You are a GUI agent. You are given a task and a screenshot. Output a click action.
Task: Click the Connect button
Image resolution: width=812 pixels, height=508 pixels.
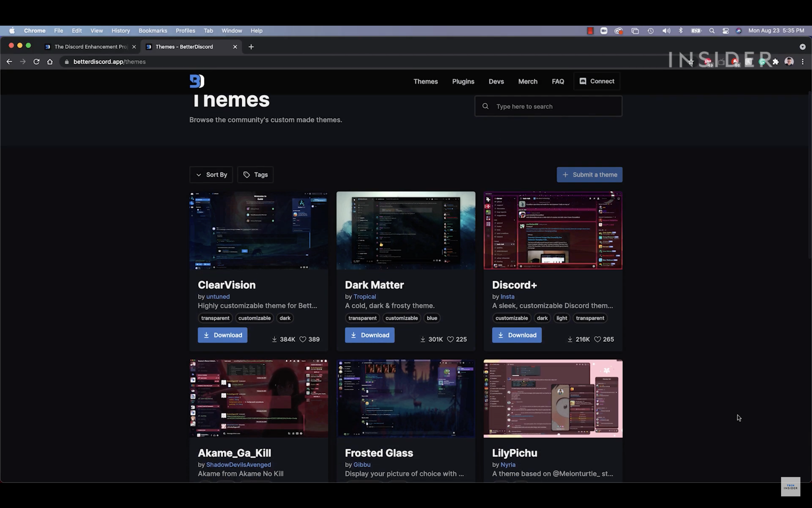[597, 81]
